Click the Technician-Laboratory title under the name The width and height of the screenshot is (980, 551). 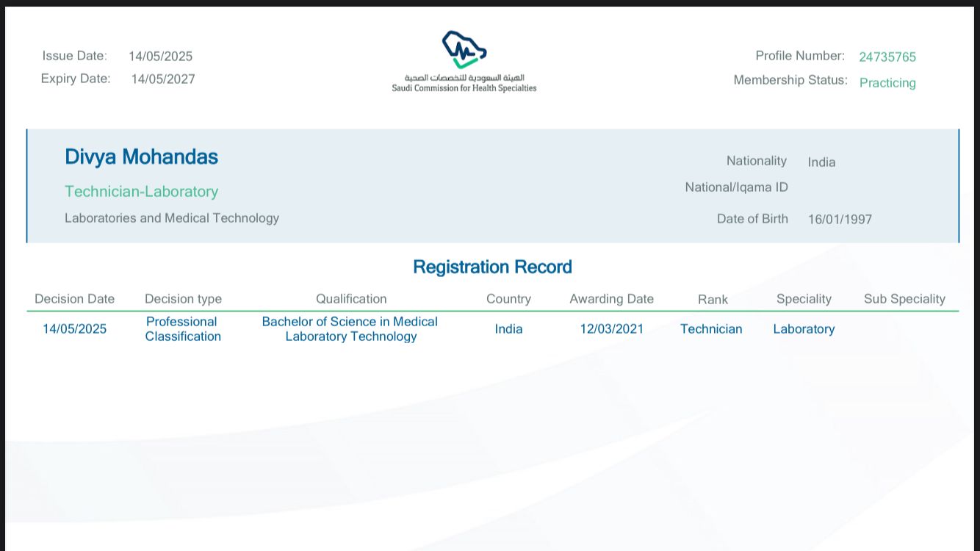click(141, 191)
